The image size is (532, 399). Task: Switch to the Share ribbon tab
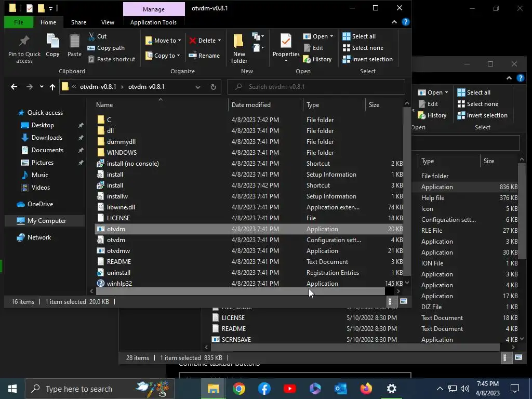[79, 22]
